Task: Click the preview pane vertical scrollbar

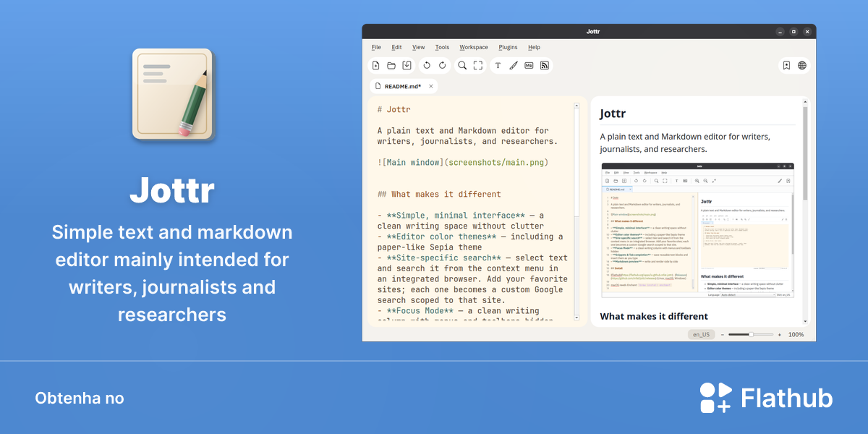Action: pos(805,212)
